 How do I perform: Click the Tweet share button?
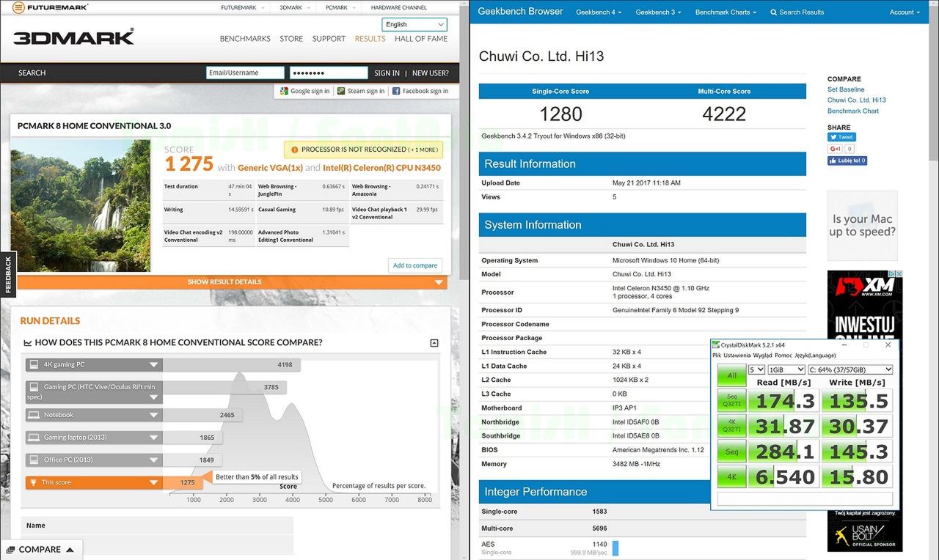click(x=841, y=137)
